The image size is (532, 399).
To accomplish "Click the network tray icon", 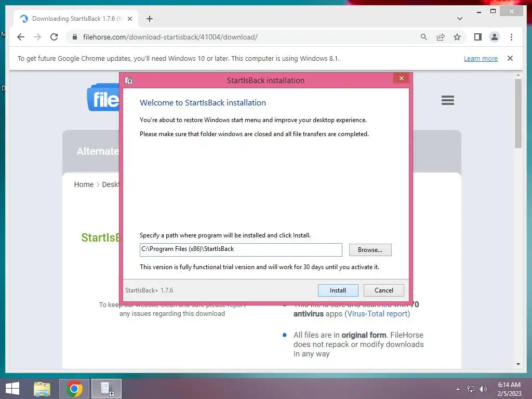I will click(471, 389).
